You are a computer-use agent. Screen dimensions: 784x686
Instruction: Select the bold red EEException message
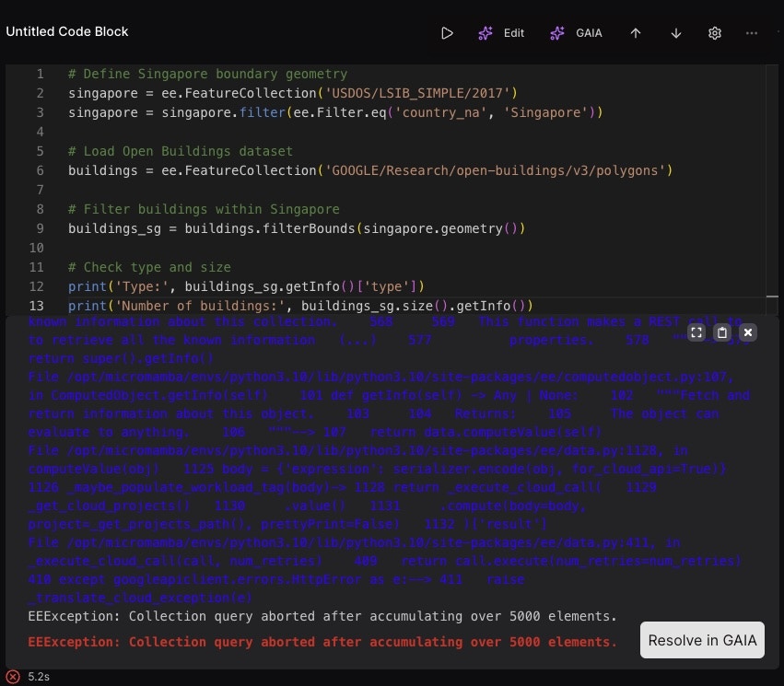click(x=322, y=642)
